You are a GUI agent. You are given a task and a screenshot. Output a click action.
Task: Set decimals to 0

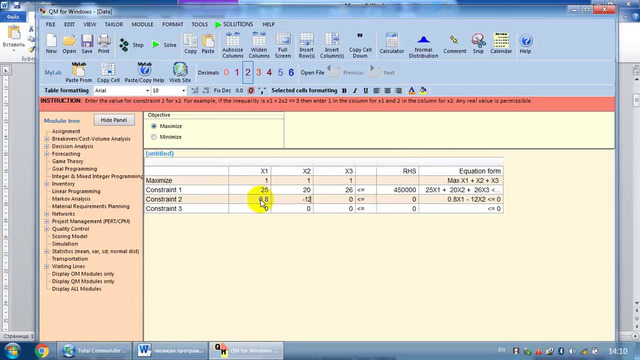(x=226, y=73)
